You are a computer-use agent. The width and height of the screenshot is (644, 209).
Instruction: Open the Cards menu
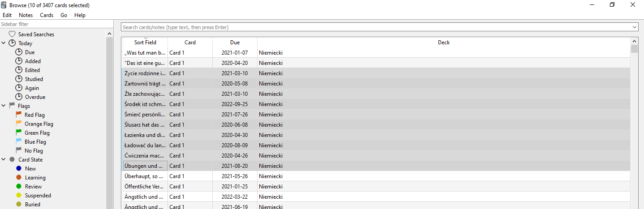pyautogui.click(x=47, y=15)
